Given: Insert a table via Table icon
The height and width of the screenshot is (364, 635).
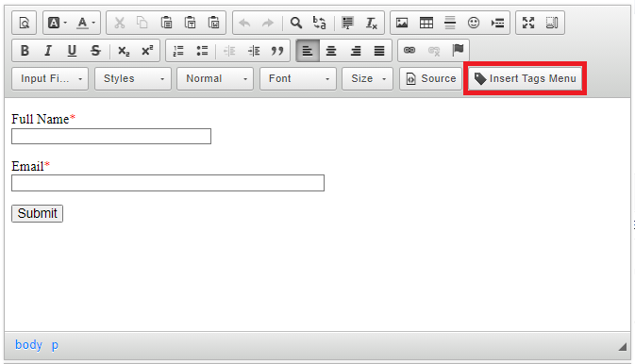Looking at the screenshot, I should (x=426, y=23).
